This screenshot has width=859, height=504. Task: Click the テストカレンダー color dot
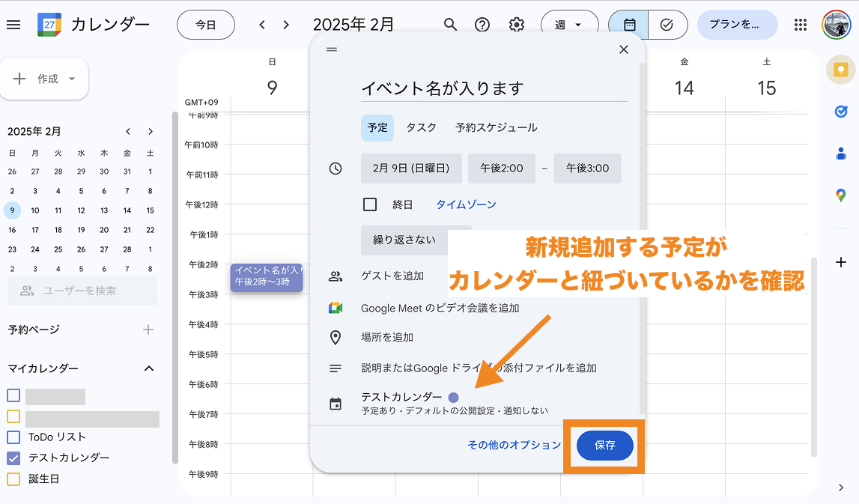pos(453,397)
